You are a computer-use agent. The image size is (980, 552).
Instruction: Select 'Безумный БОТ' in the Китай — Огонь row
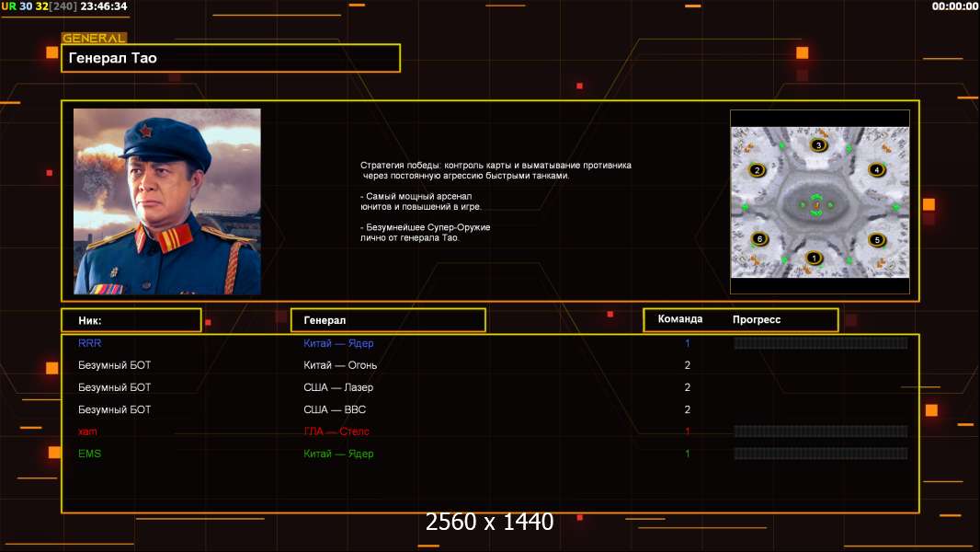(x=114, y=365)
